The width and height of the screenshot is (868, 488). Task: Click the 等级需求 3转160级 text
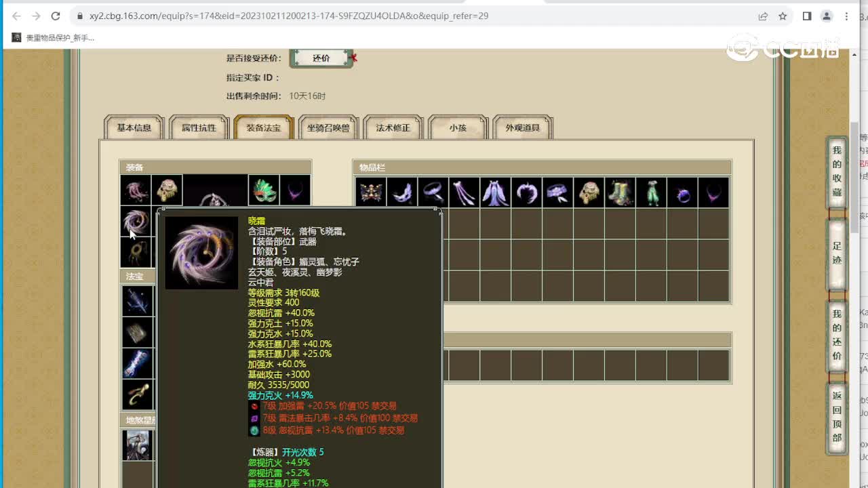pyautogui.click(x=283, y=293)
